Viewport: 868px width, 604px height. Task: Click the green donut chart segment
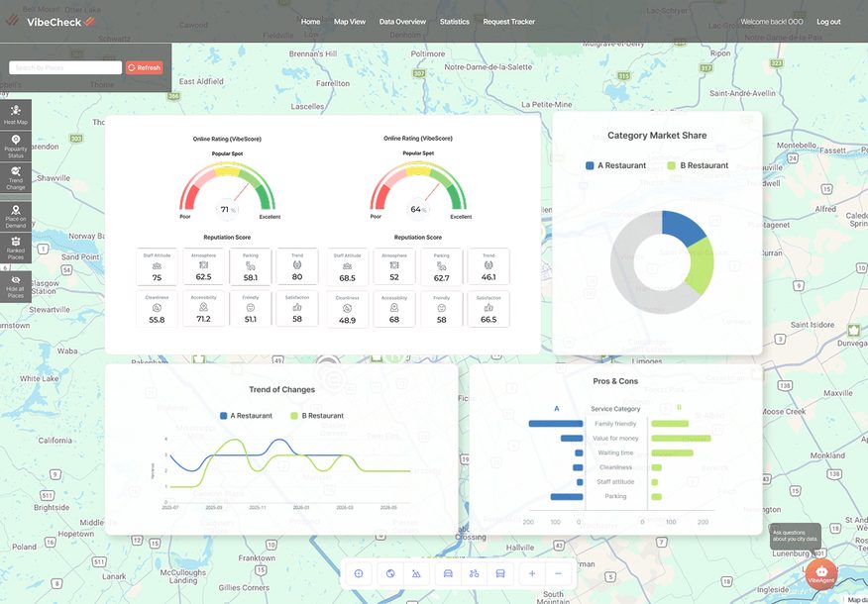700,266
